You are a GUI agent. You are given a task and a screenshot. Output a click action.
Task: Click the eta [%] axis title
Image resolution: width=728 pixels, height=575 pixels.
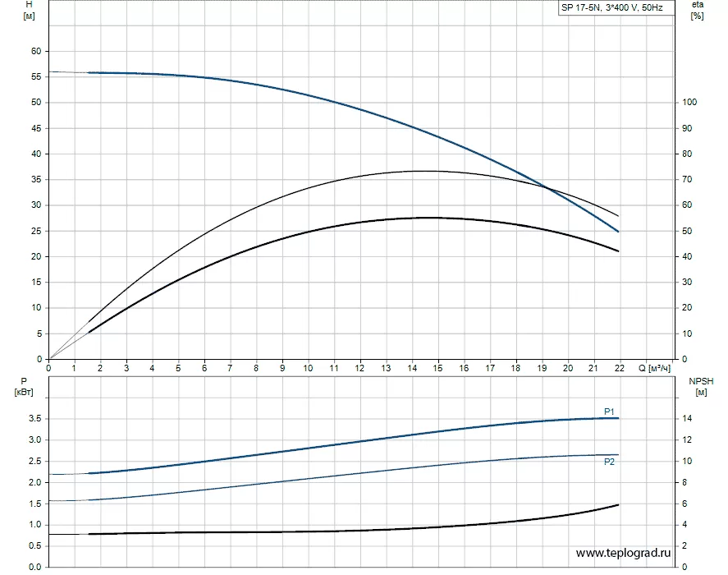tap(696, 10)
